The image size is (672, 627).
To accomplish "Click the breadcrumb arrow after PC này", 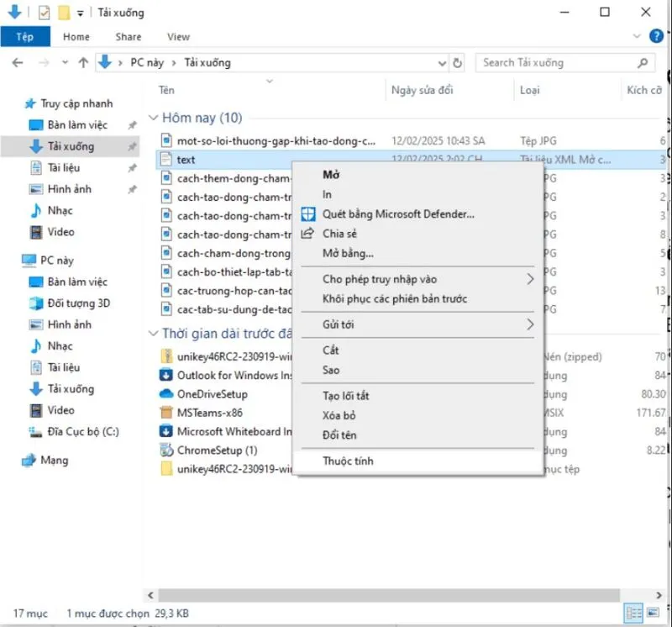I will coord(174,63).
